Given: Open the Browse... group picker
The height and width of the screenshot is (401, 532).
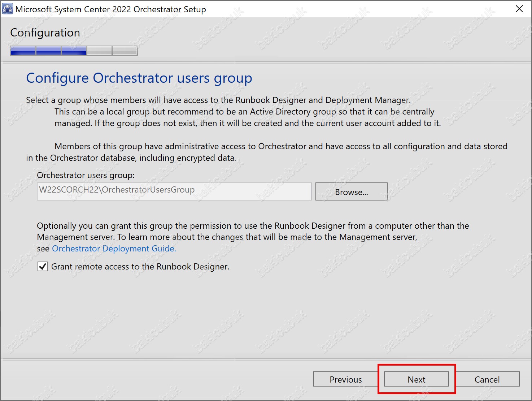Looking at the screenshot, I should (x=352, y=191).
